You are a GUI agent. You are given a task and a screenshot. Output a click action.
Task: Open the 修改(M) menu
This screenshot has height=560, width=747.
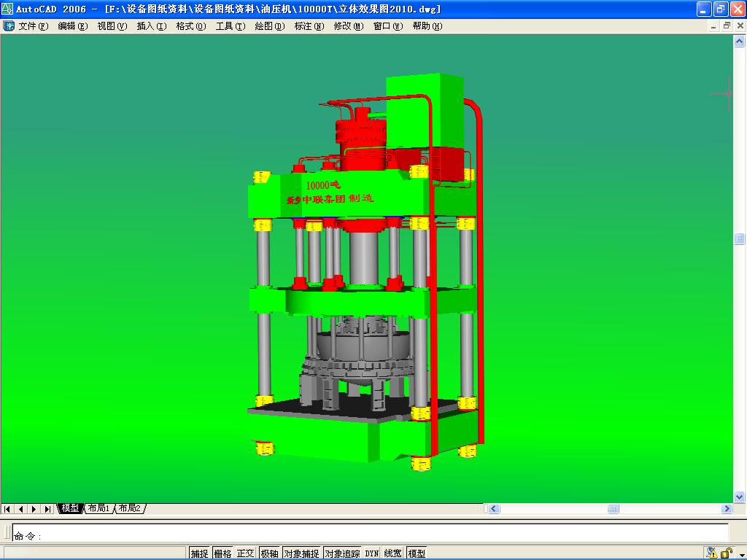pos(349,26)
